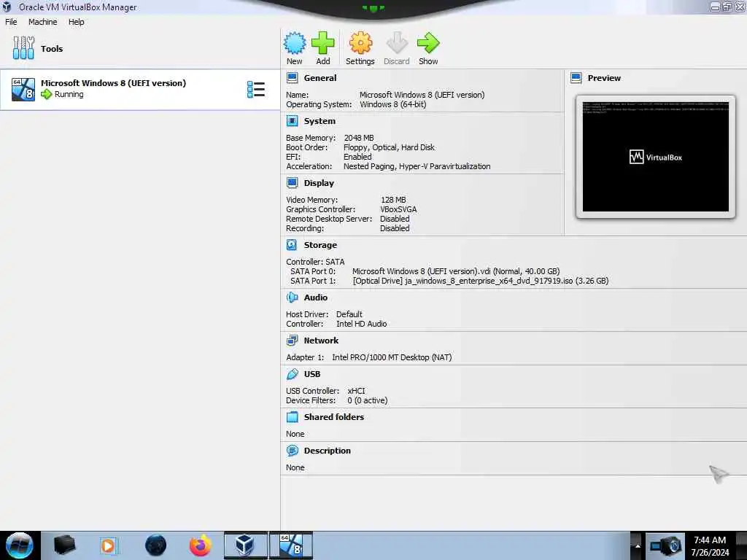This screenshot has width=747, height=560.
Task: Click the ja_windows_8_enterprise ISO optical drive entry
Action: pos(480,281)
